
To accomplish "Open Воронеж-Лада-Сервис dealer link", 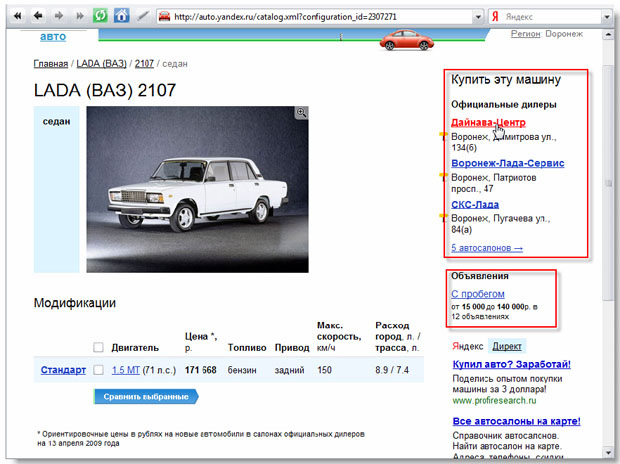I will coord(508,163).
